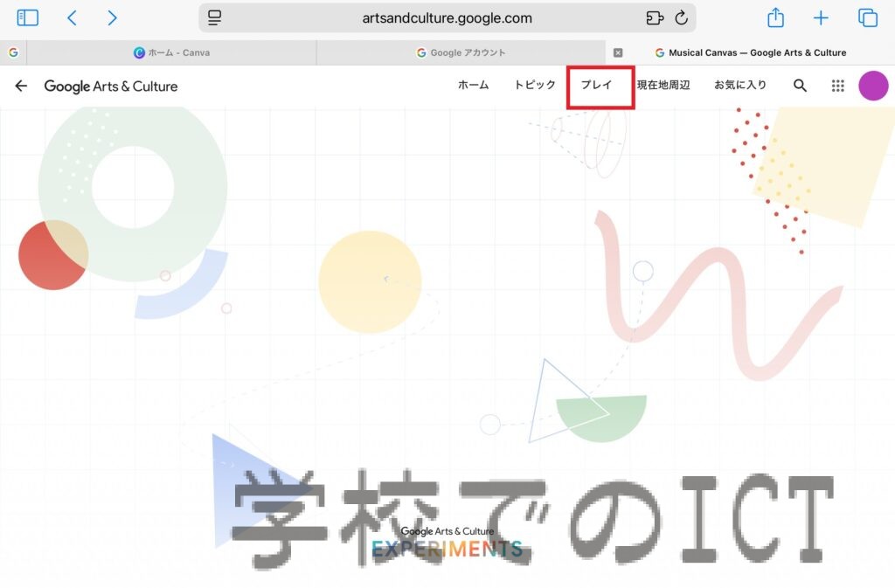Open the extensions icon in address bar
895x588 pixels.
pyautogui.click(x=654, y=17)
